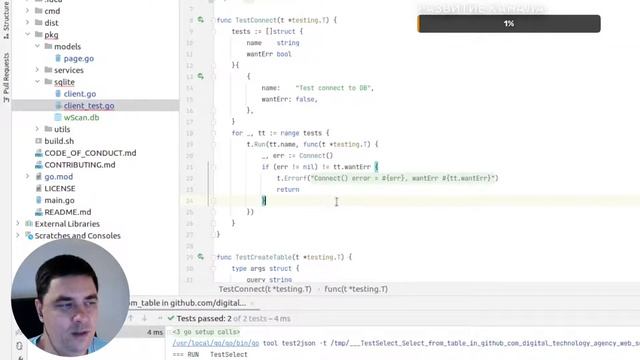Open the Structure tool window tab

click(x=6, y=20)
